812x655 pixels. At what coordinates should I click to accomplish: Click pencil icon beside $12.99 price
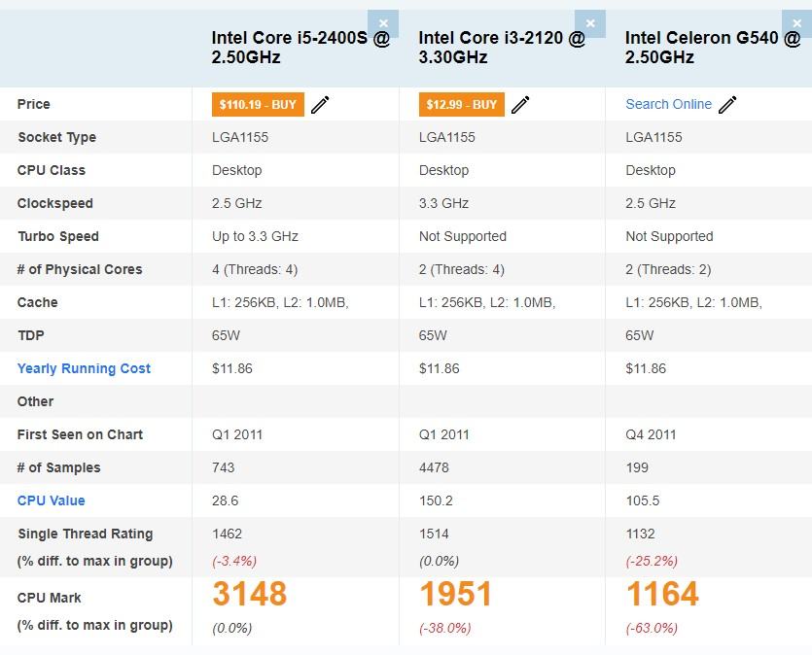pos(520,105)
